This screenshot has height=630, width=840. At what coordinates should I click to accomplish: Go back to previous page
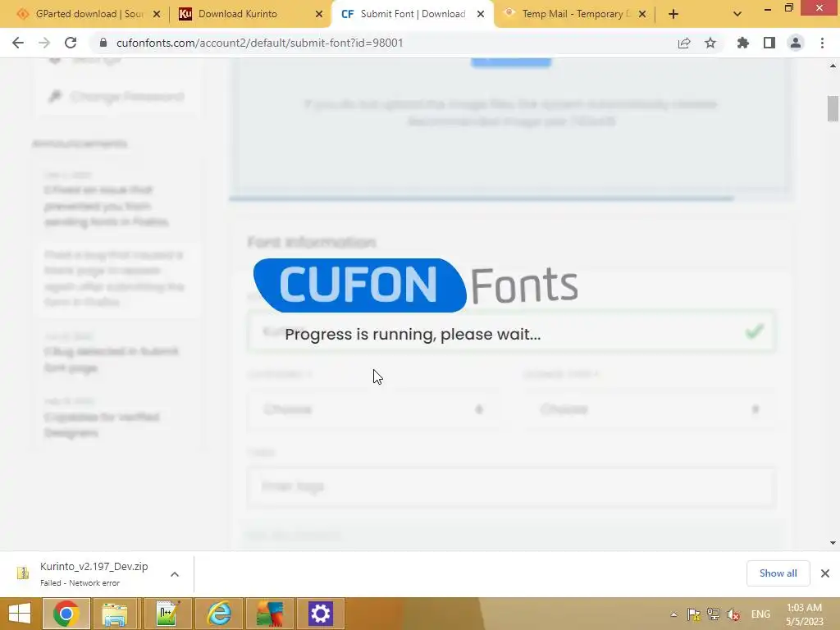(18, 43)
